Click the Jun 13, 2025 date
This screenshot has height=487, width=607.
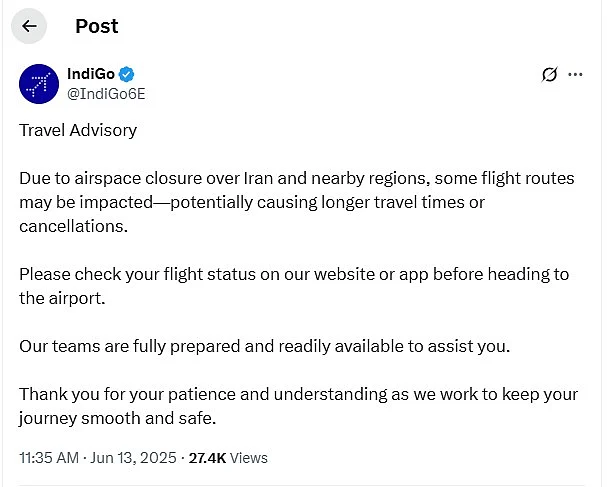click(132, 458)
